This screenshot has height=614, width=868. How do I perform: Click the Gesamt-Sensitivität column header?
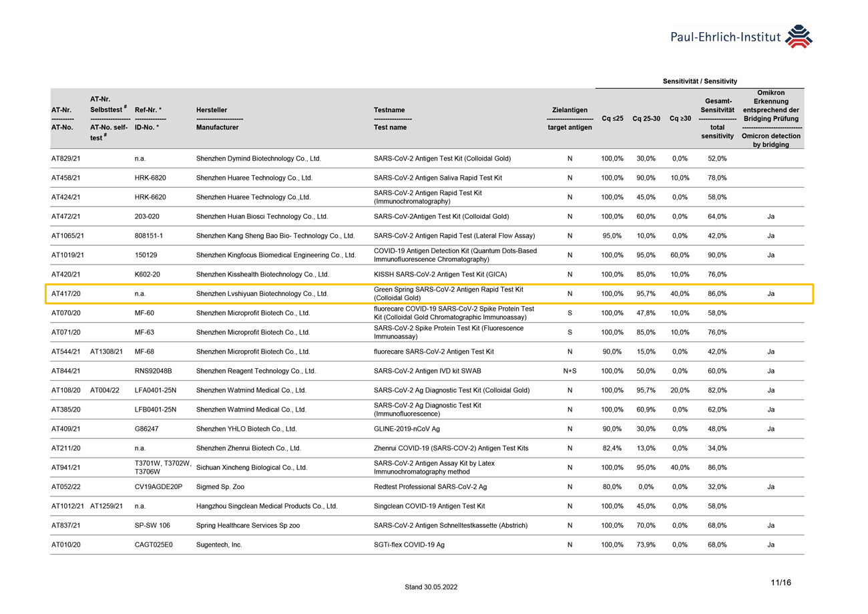(717, 118)
